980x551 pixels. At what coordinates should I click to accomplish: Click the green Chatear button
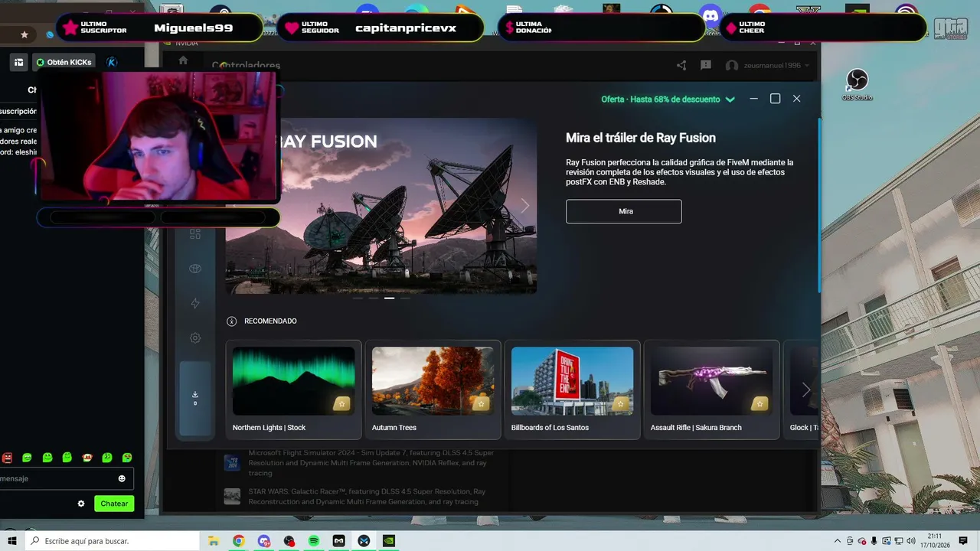114,504
